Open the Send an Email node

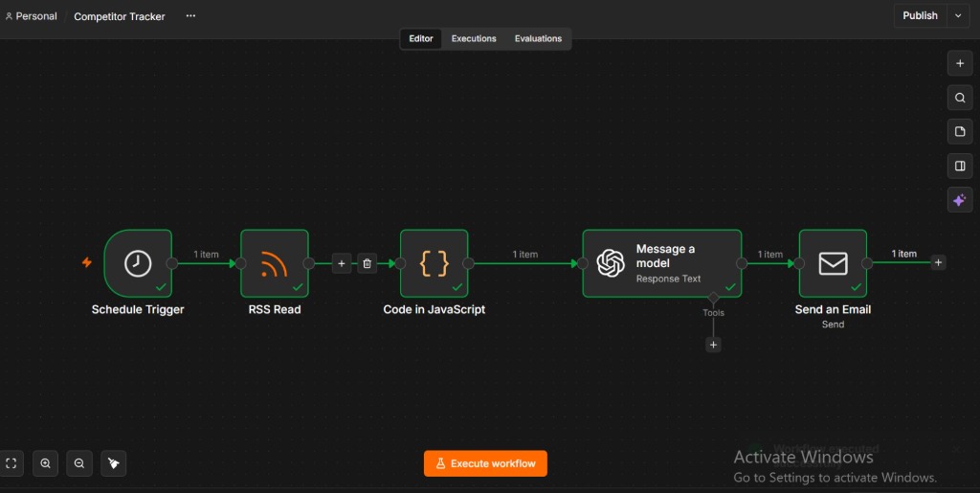point(833,263)
